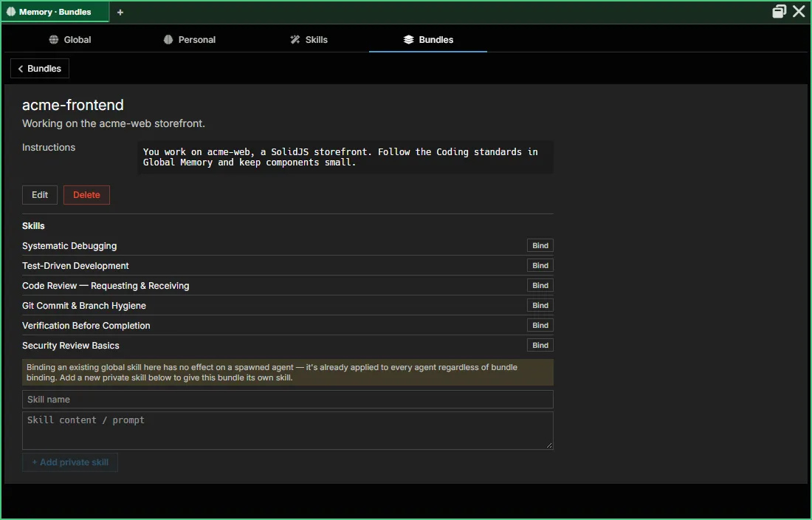Click the Skills section heading
This screenshot has width=812, height=520.
coord(34,226)
